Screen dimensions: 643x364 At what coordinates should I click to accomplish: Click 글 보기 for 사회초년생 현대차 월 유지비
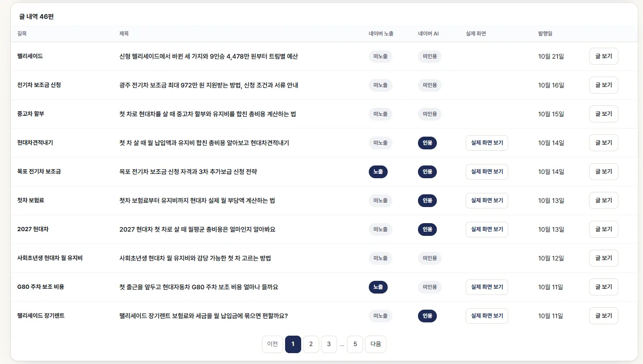click(603, 258)
